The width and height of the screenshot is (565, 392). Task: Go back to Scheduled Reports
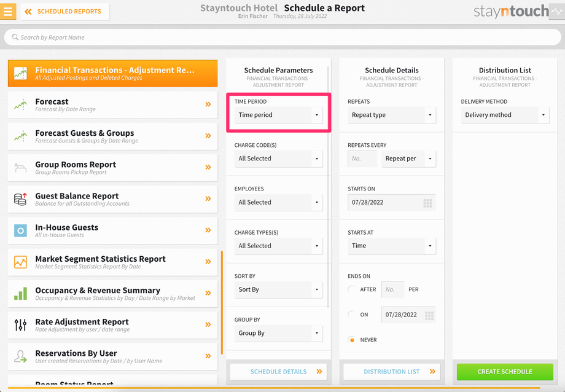coord(65,12)
